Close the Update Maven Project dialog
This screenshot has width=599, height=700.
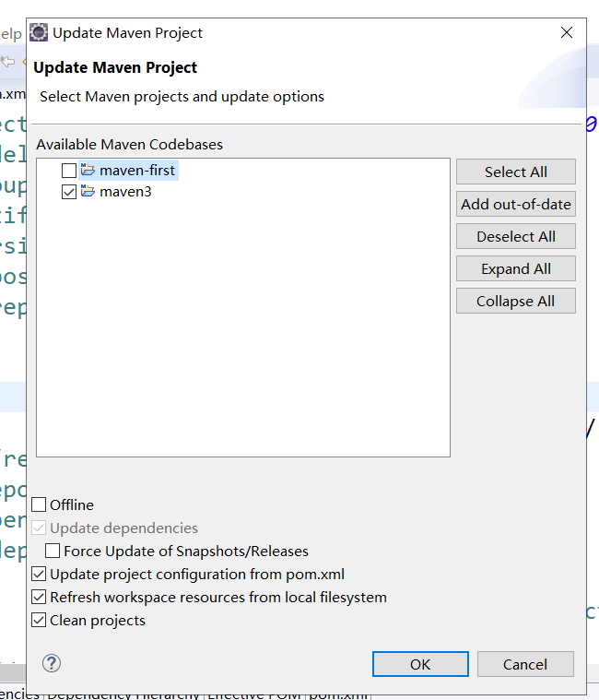click(566, 33)
